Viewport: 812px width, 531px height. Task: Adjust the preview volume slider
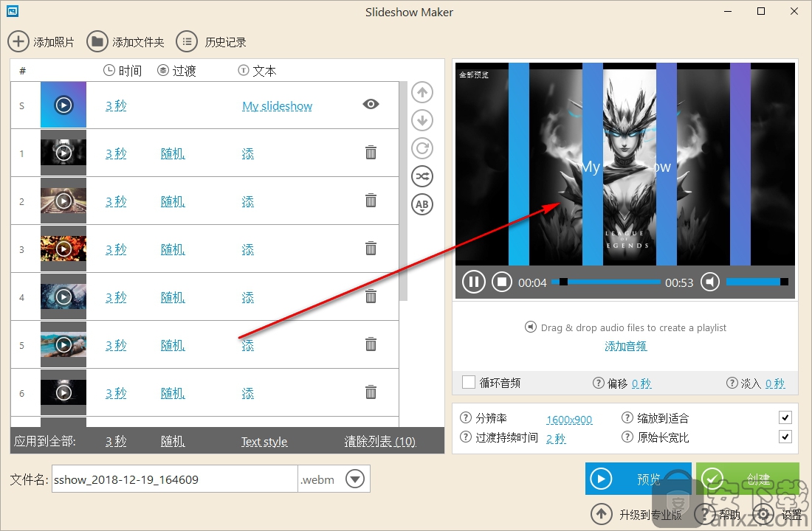(757, 282)
